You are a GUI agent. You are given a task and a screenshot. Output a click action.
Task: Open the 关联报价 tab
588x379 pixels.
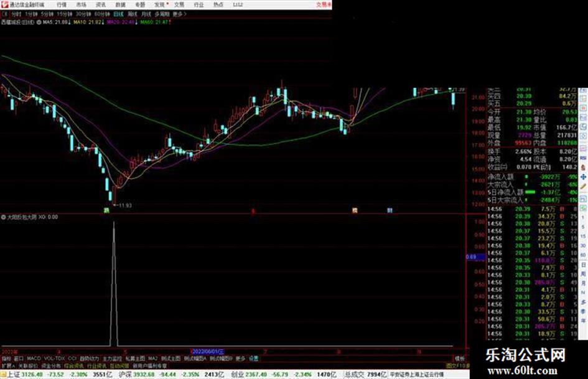[28, 365]
